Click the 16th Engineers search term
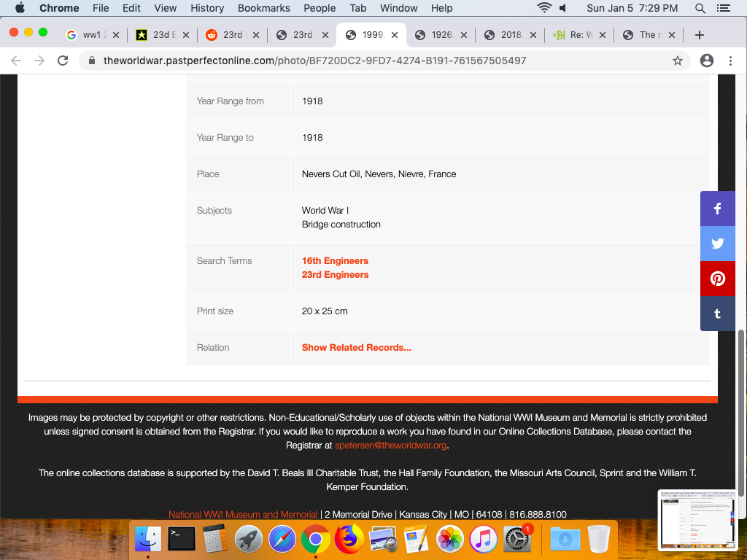 click(335, 261)
